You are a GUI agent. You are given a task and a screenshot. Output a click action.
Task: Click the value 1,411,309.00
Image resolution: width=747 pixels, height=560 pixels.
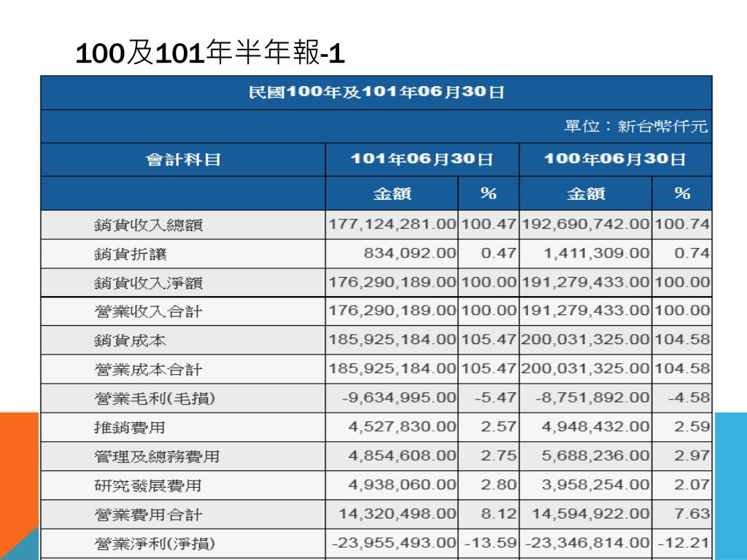pos(597,253)
